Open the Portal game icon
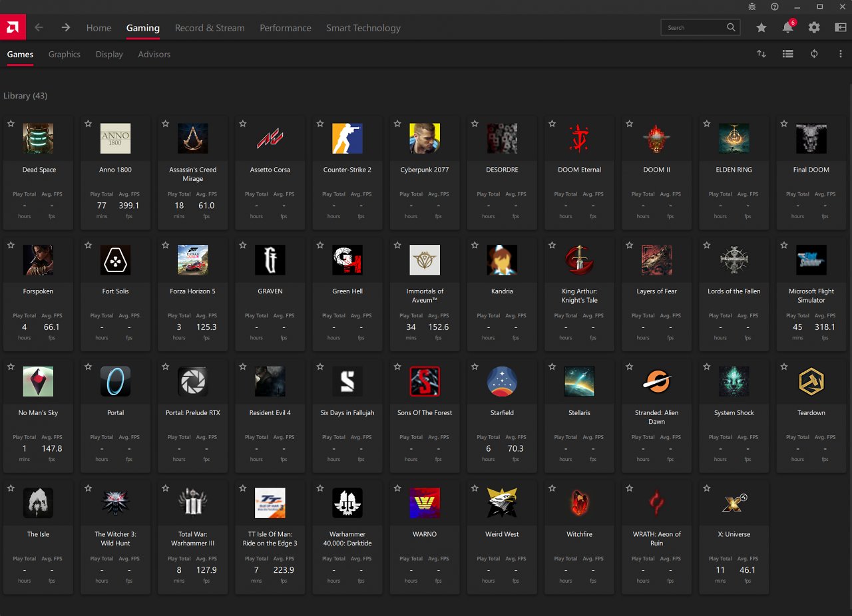852x616 pixels. (x=115, y=382)
